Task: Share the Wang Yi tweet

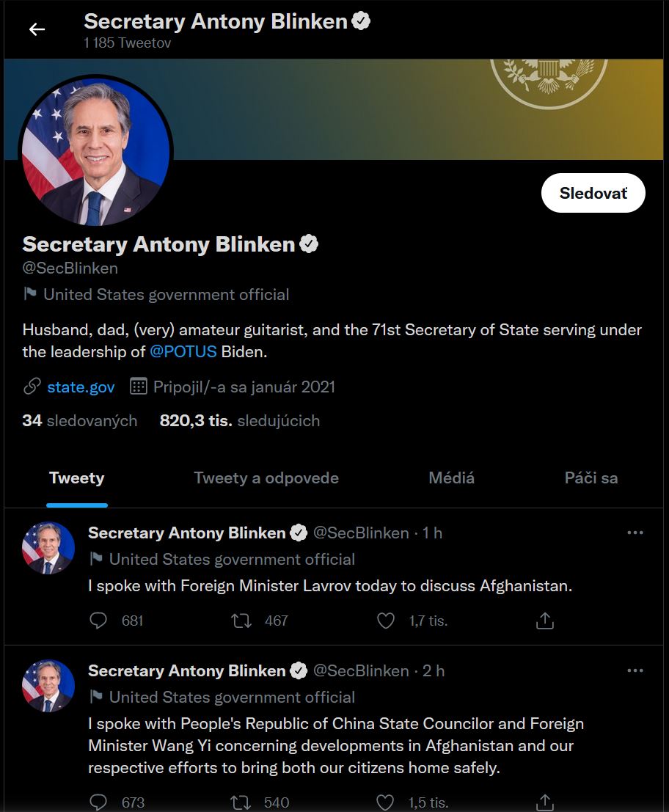Action: tap(544, 802)
